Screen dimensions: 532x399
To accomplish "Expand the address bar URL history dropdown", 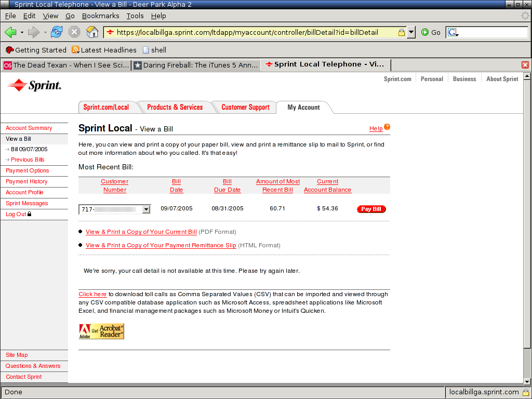I will [x=411, y=33].
